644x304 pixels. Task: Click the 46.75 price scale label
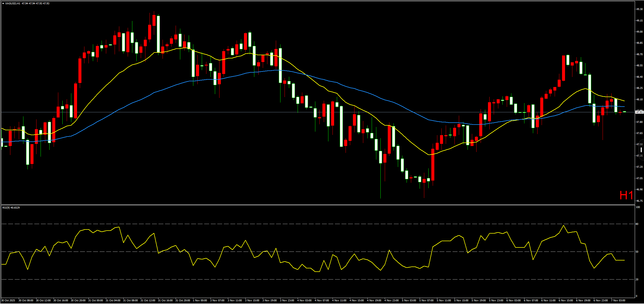(x=639, y=201)
